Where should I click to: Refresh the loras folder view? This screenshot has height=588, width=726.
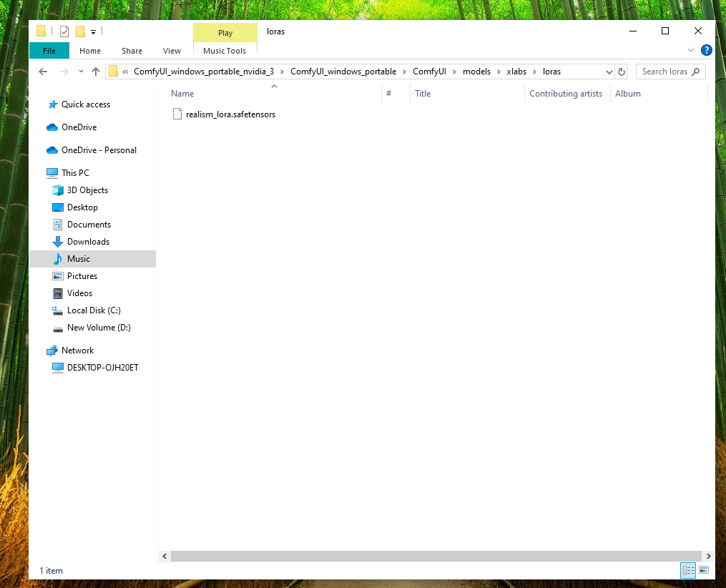[x=622, y=72]
